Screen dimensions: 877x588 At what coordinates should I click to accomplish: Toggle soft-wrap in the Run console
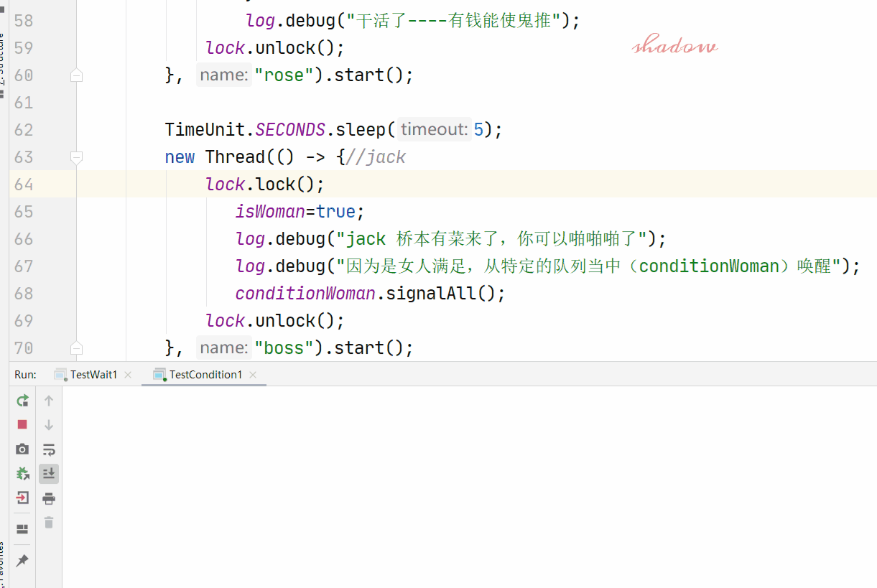[x=49, y=449]
